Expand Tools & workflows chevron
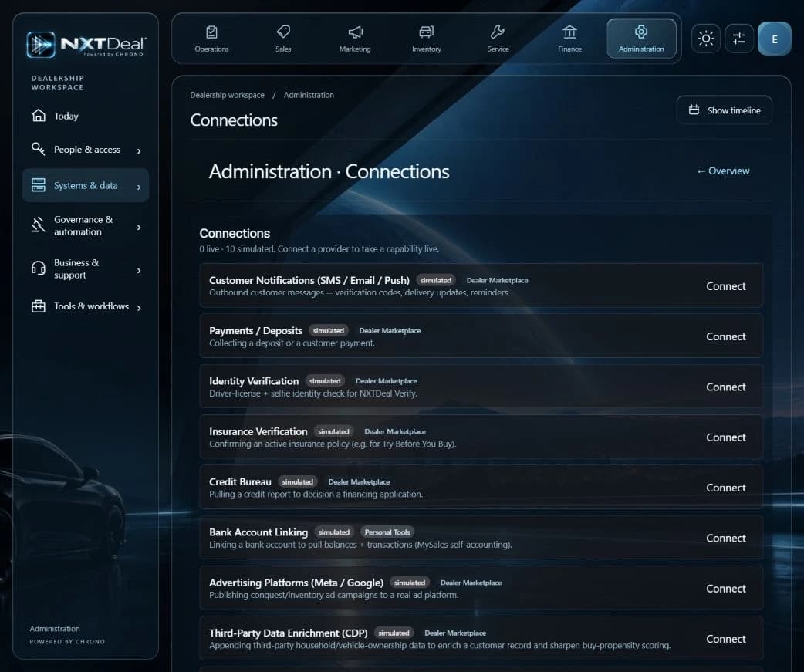The height and width of the screenshot is (672, 804). click(139, 308)
